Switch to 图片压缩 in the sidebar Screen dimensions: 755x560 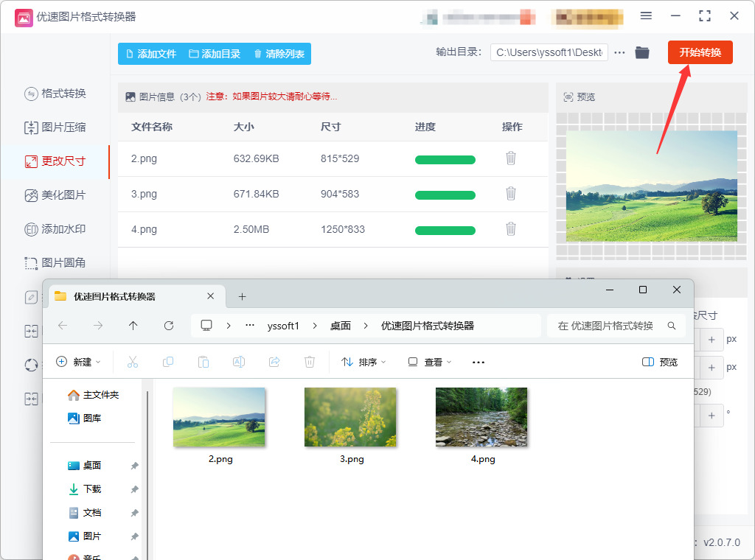click(x=55, y=127)
